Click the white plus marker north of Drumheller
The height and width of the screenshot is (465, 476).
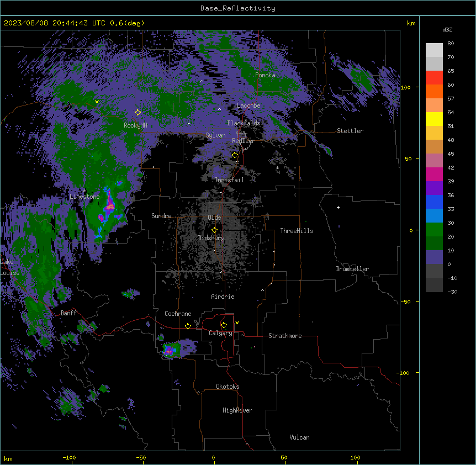(338, 207)
